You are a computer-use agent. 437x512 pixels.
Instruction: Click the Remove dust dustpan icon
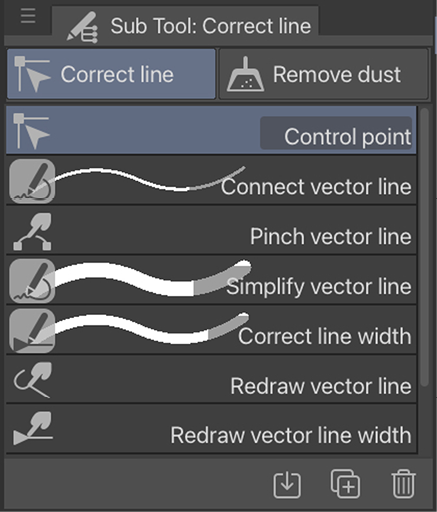coord(245,74)
